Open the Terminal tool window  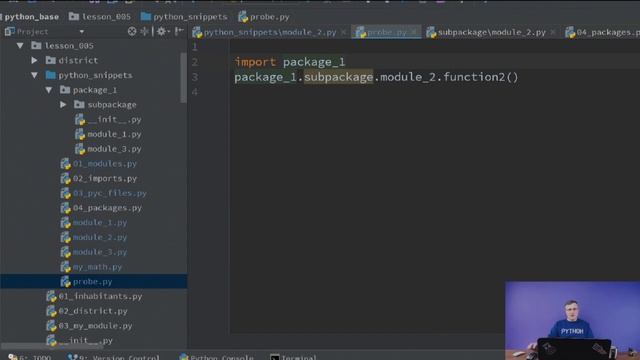tap(293, 357)
